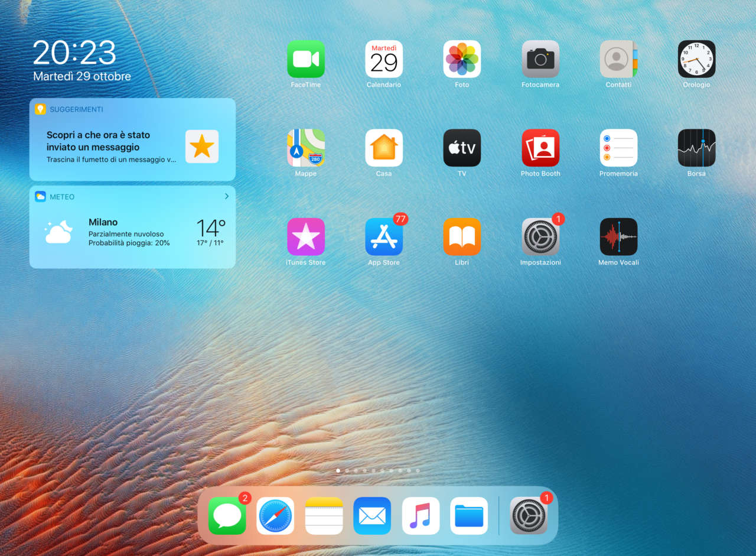Open the Apple TV app
756x556 pixels.
(x=462, y=148)
